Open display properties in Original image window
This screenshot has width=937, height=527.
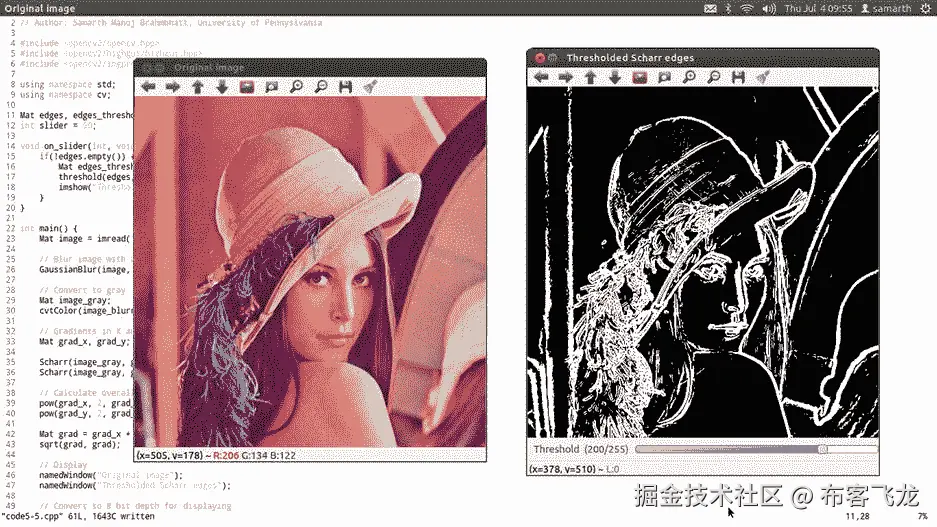[x=370, y=87]
